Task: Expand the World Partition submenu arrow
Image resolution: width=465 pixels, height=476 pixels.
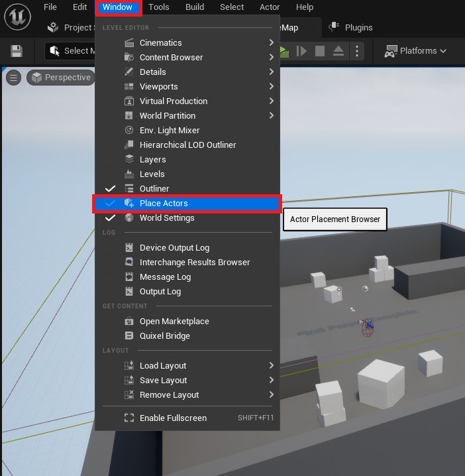Action: tap(272, 115)
